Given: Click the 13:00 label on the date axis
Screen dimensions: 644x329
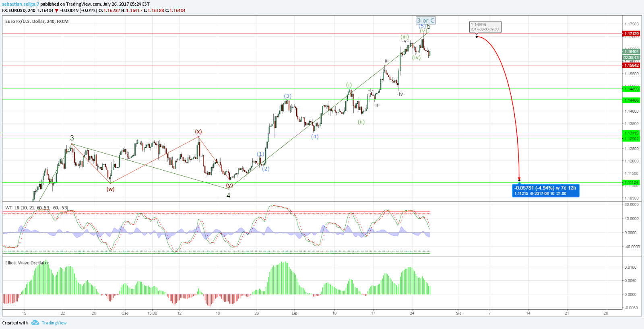Looking at the screenshot, I should (x=152, y=313).
